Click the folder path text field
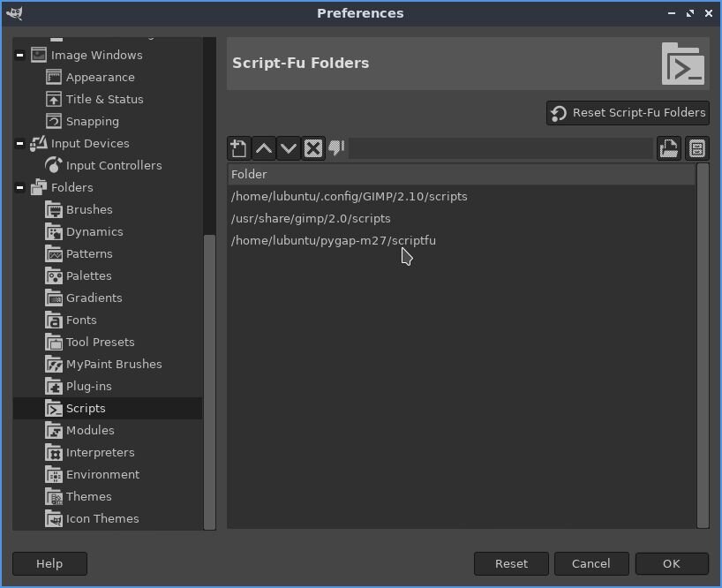722x588 pixels. tap(501, 148)
